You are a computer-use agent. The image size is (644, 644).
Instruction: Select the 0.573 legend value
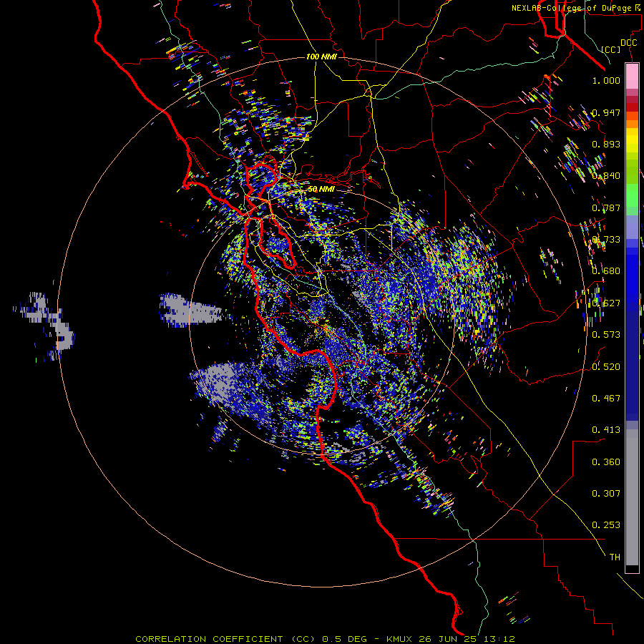tap(606, 335)
